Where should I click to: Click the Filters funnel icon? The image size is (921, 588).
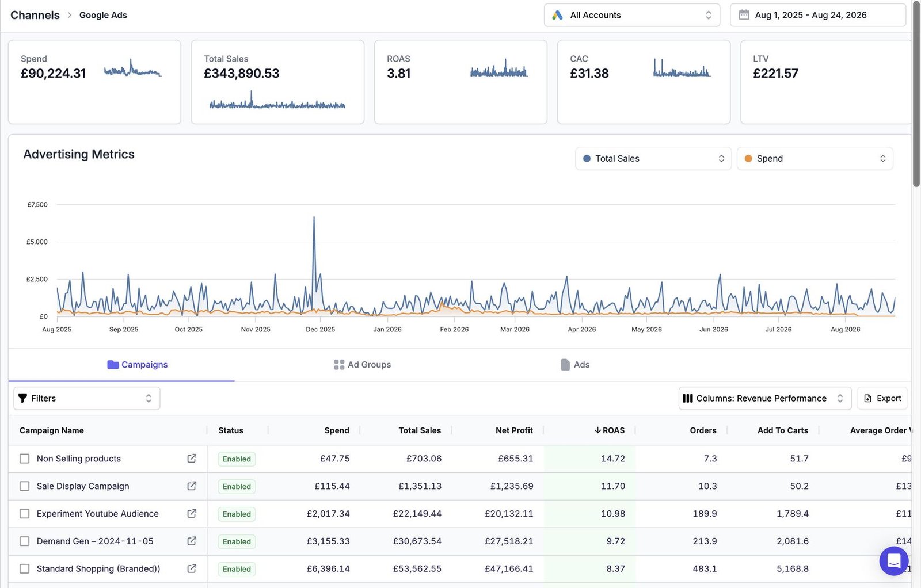coord(23,398)
